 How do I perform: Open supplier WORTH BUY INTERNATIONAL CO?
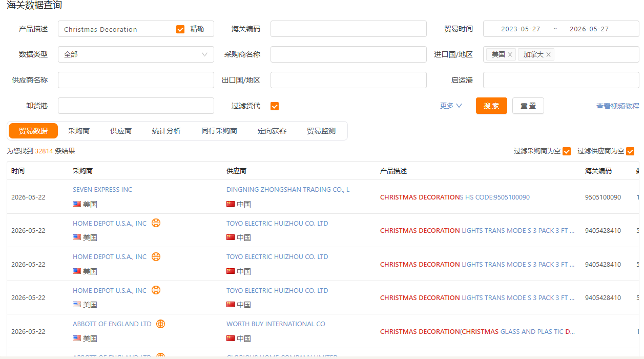tap(276, 324)
